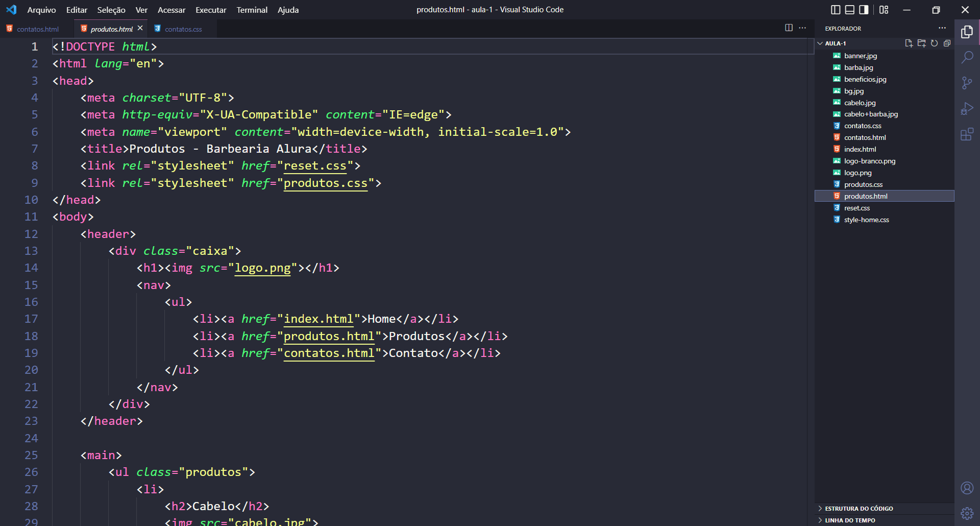Follow the produtos.css href link in code
Viewport: 980px width, 526px height.
[x=326, y=183]
